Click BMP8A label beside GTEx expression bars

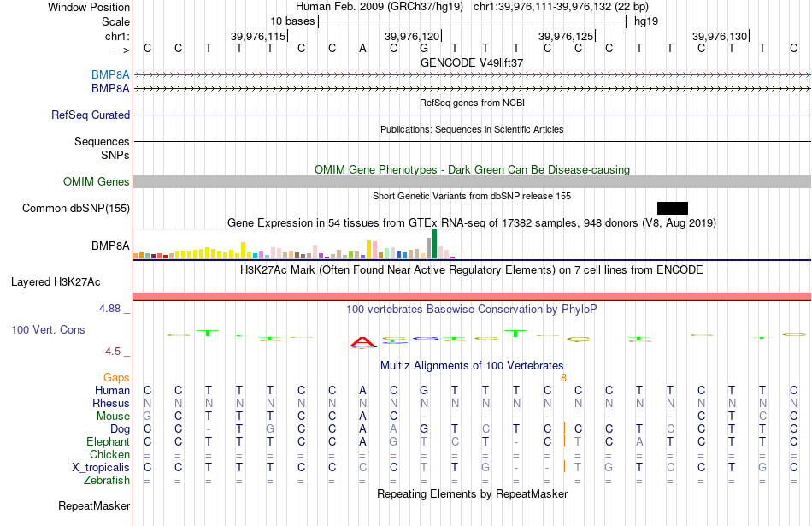(110, 245)
